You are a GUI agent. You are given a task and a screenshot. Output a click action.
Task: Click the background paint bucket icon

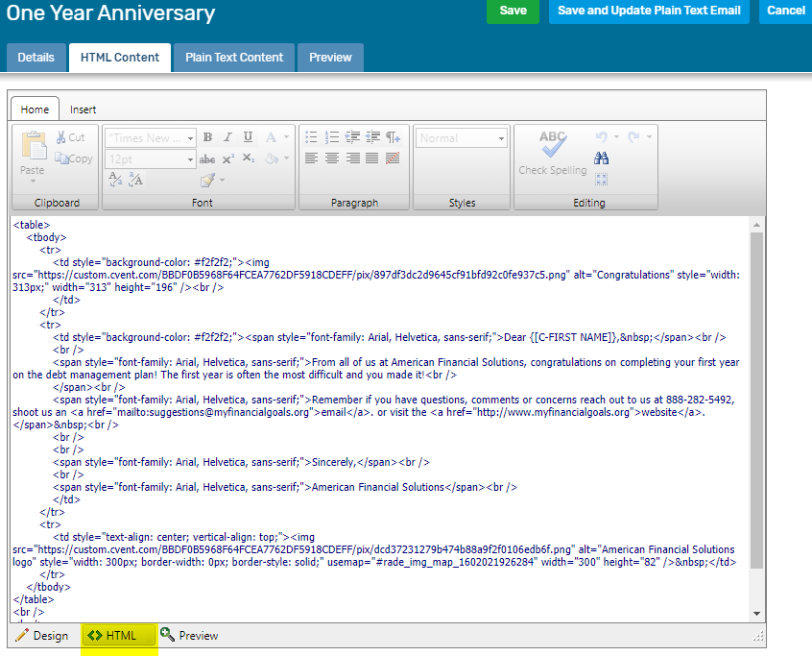coord(272,158)
